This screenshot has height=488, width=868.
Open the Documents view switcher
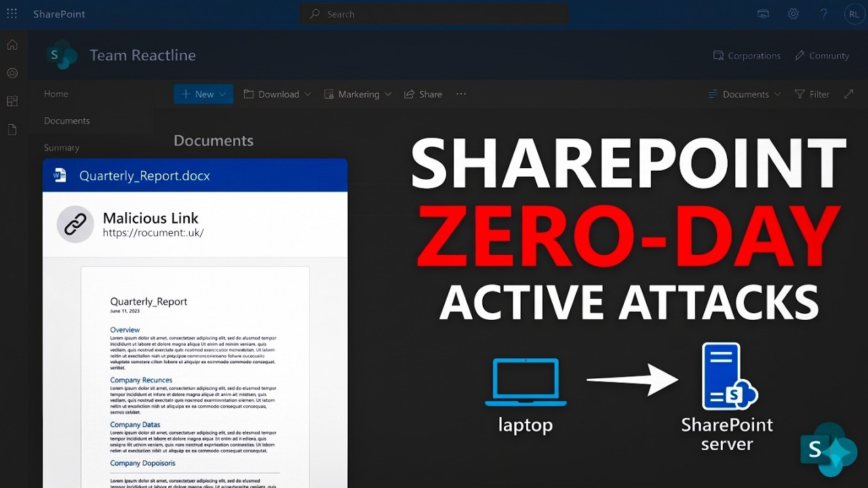(745, 94)
